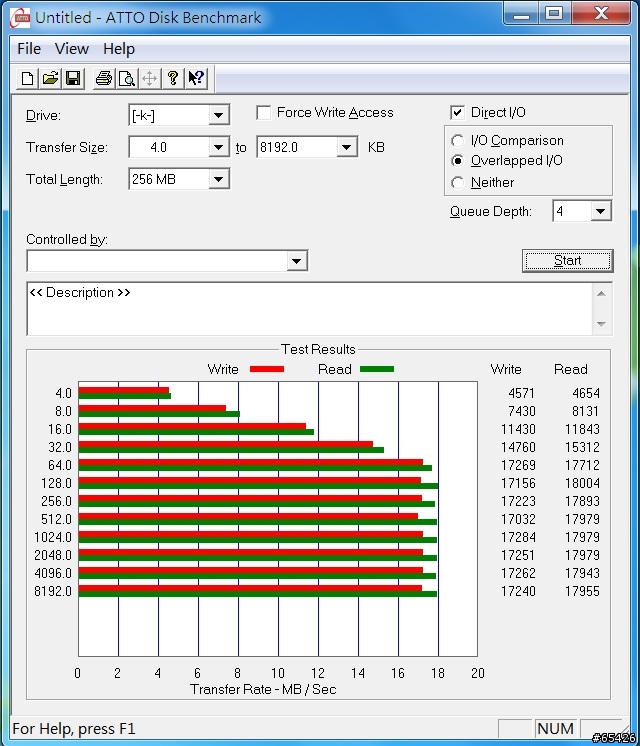Select the Neither radio button
Screen dimensions: 640x746
(x=457, y=182)
